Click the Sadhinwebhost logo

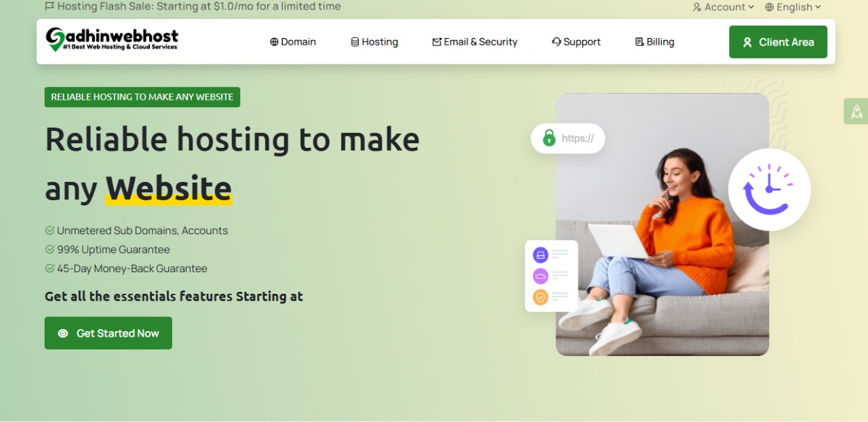point(112,39)
